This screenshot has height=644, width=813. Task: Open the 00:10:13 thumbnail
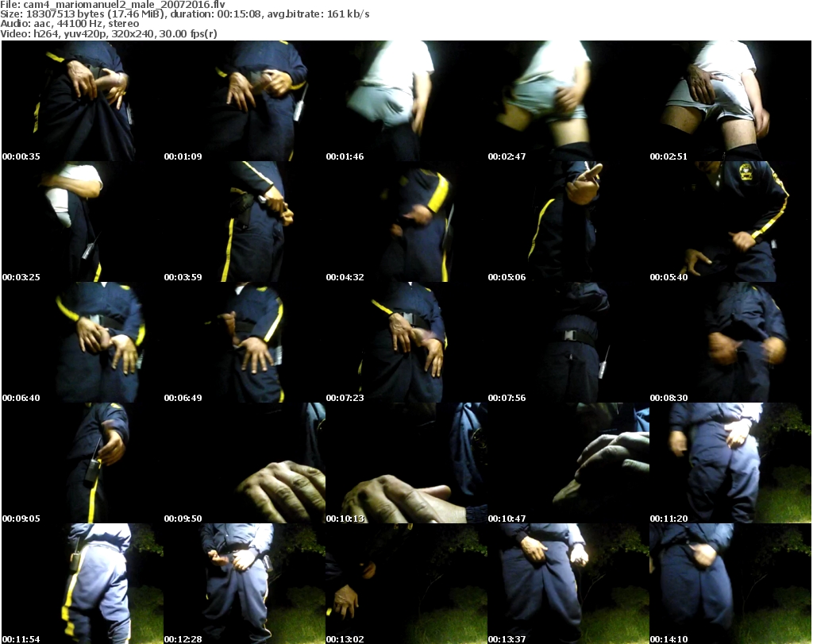pos(406,463)
